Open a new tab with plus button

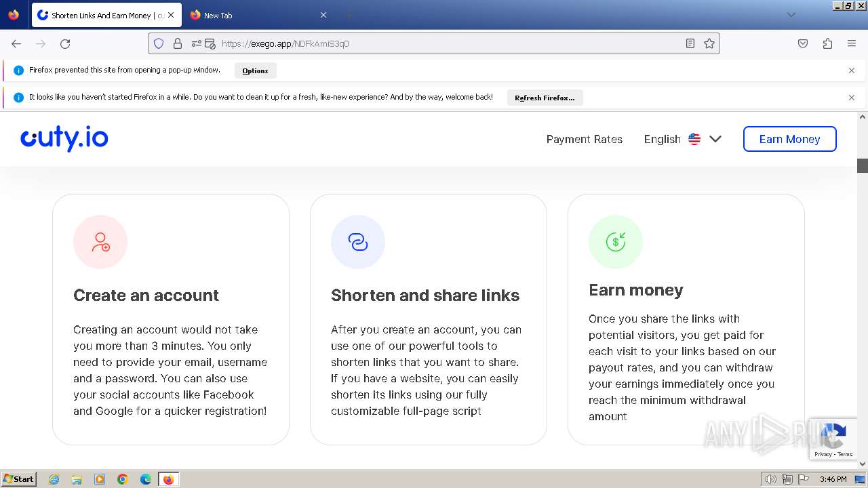pyautogui.click(x=349, y=15)
